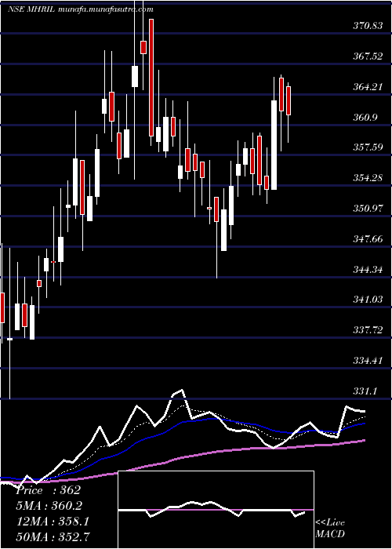
Task: Select the 364.21 price level label
Action: [x=367, y=86]
